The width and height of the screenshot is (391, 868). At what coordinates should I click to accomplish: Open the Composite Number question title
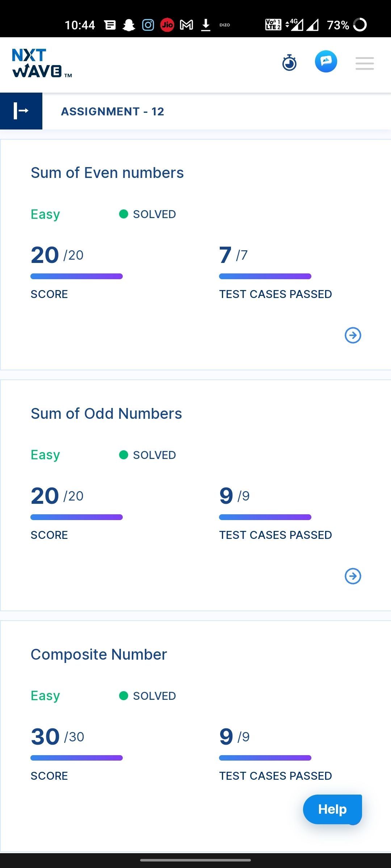pyautogui.click(x=99, y=655)
